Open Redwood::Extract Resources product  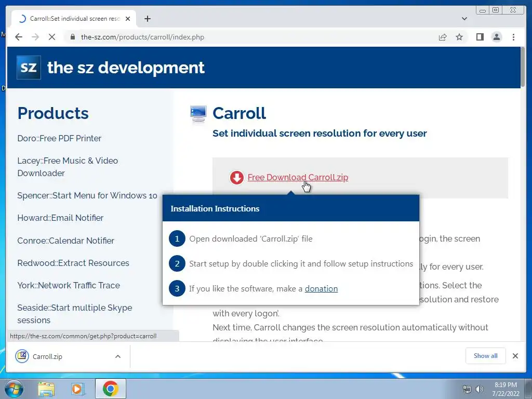(73, 263)
